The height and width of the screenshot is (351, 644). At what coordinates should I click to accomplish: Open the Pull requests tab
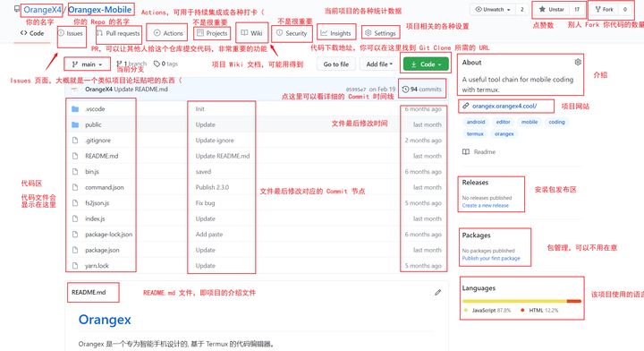[x=118, y=33]
